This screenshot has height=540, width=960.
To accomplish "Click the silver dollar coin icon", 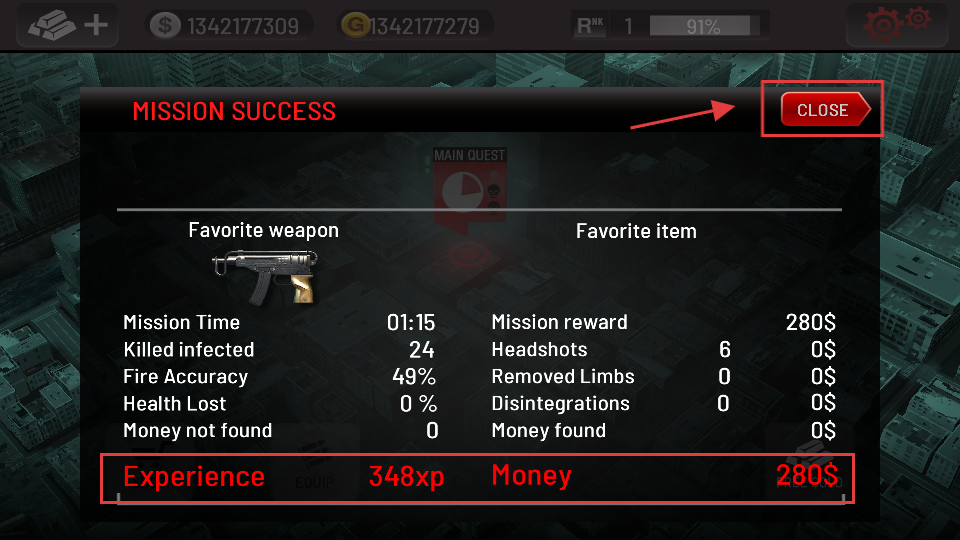I will pyautogui.click(x=165, y=26).
